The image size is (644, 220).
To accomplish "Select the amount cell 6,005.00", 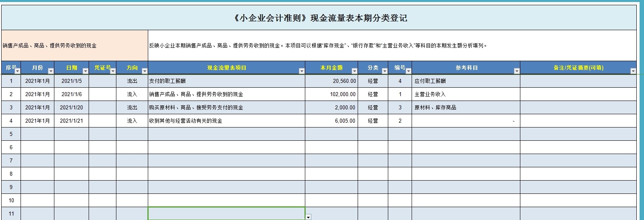I will coord(331,121).
